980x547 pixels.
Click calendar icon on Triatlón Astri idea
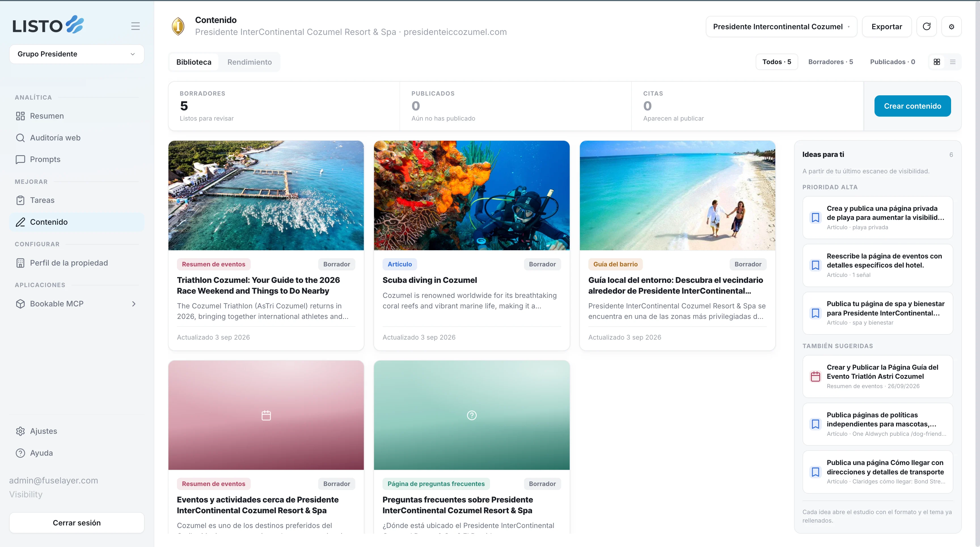pos(815,376)
